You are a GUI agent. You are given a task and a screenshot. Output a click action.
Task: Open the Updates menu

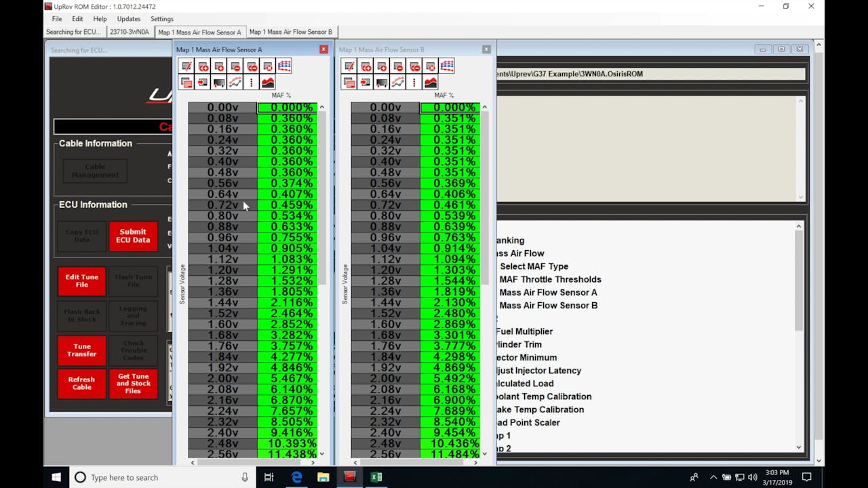[x=128, y=18]
